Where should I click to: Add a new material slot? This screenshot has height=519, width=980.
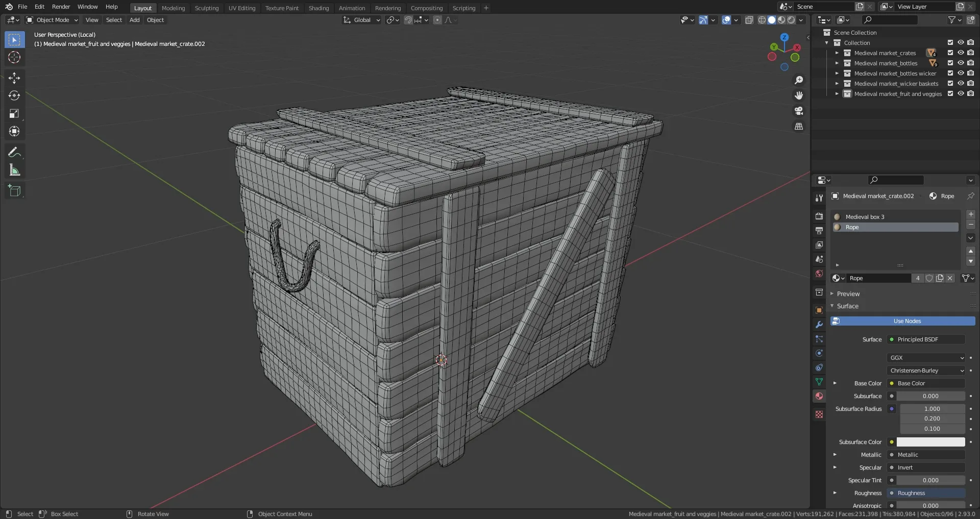coord(971,214)
